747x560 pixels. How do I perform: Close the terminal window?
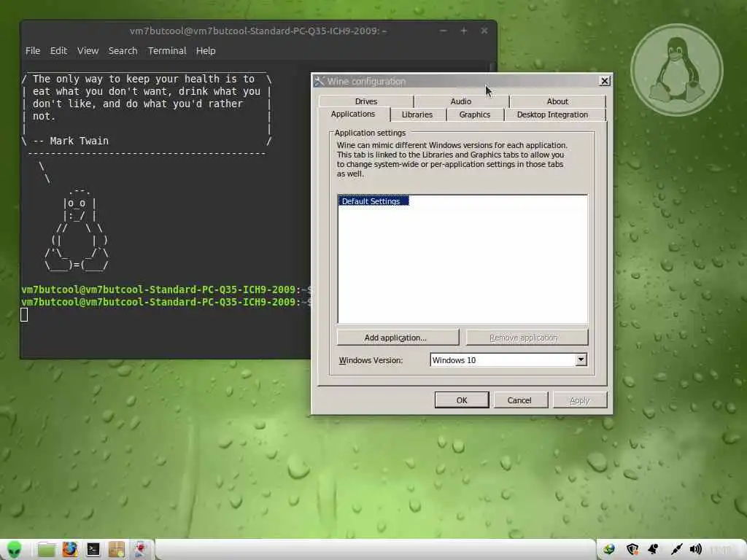(x=484, y=31)
